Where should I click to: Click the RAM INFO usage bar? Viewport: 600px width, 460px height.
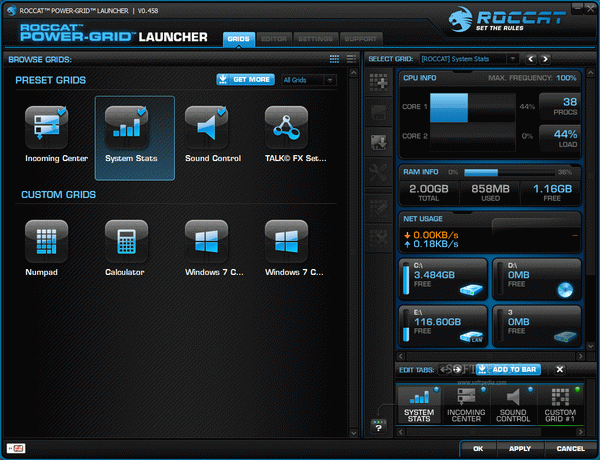pos(509,173)
